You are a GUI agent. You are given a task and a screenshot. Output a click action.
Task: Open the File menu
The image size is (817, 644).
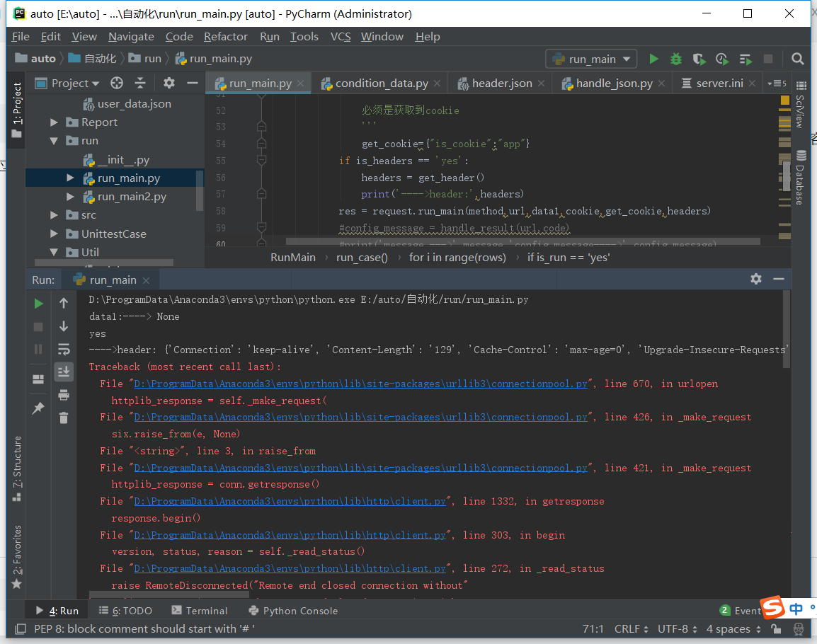pos(21,37)
